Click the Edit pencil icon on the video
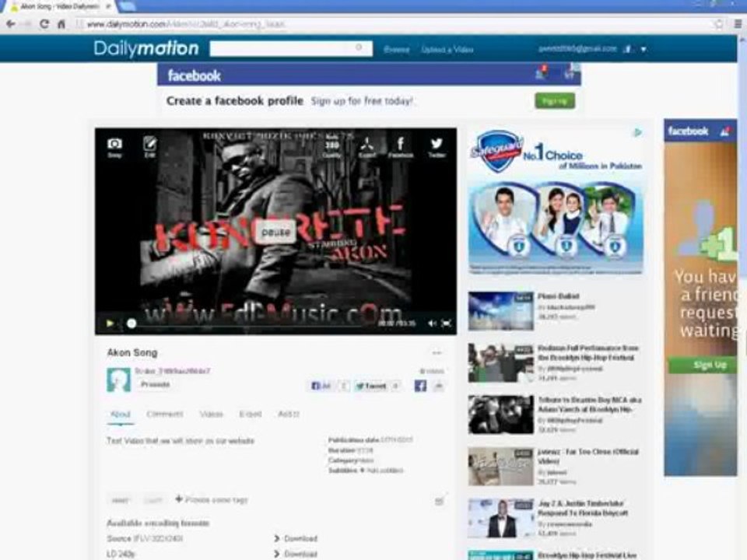 [x=149, y=147]
